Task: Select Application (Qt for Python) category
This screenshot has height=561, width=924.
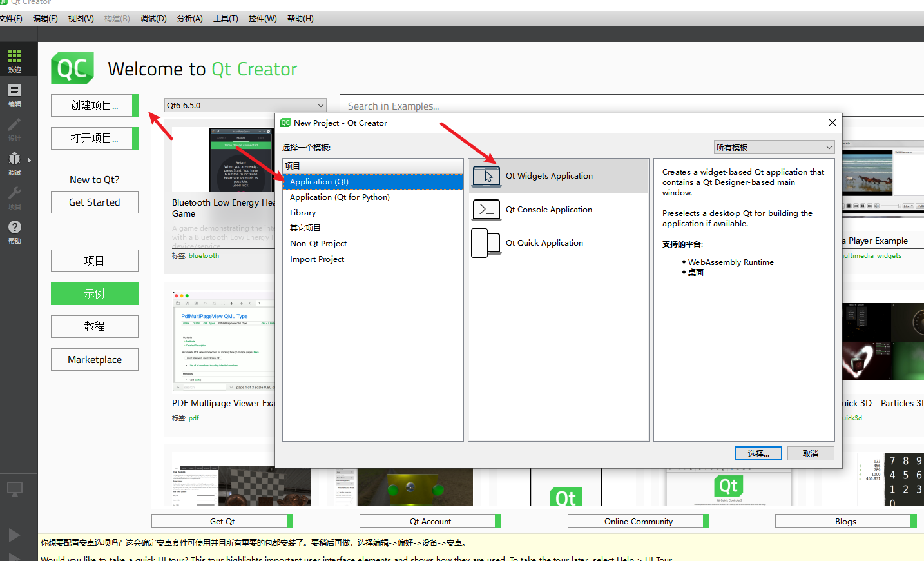Action: 373,197
